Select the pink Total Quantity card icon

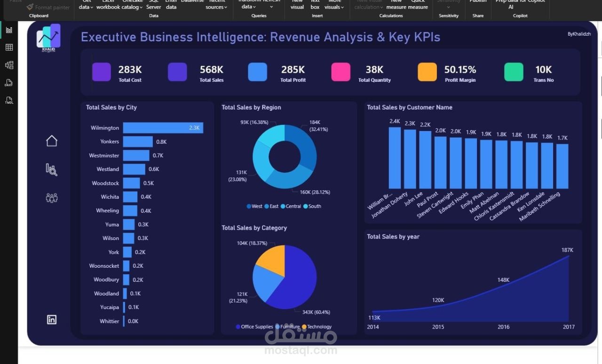click(341, 72)
